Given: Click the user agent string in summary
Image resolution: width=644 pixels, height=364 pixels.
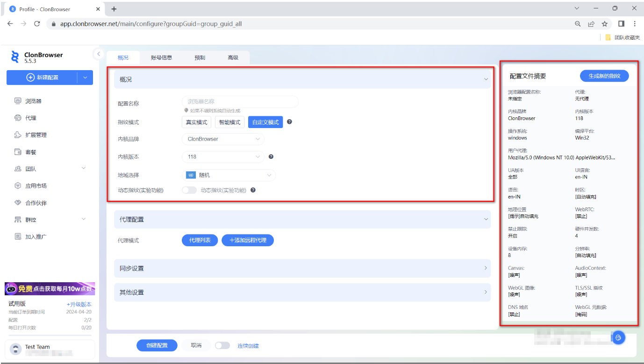Looking at the screenshot, I should pyautogui.click(x=562, y=157).
